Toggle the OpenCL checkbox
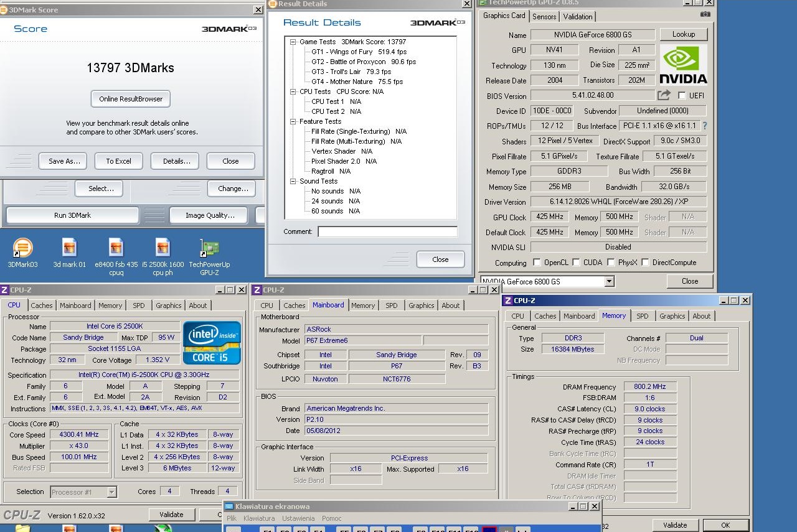Image resolution: width=797 pixels, height=532 pixels. pyautogui.click(x=537, y=263)
